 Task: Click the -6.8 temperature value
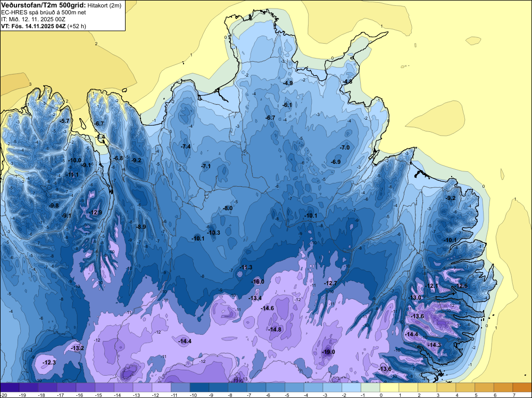click(x=118, y=158)
